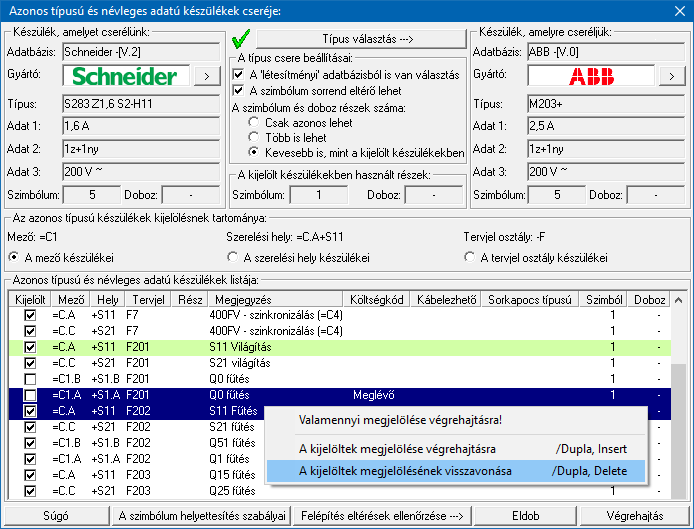Open manufacturer chooser next to ABB logo

(672, 76)
